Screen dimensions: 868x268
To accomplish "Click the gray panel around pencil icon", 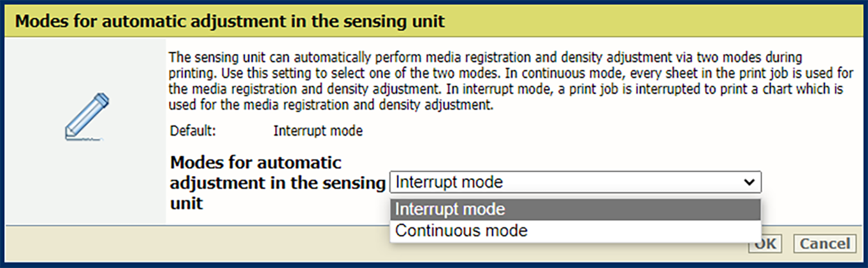I will [87, 185].
